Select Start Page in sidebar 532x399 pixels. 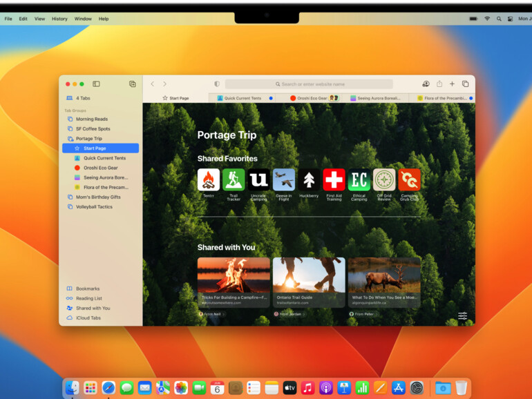pos(100,148)
